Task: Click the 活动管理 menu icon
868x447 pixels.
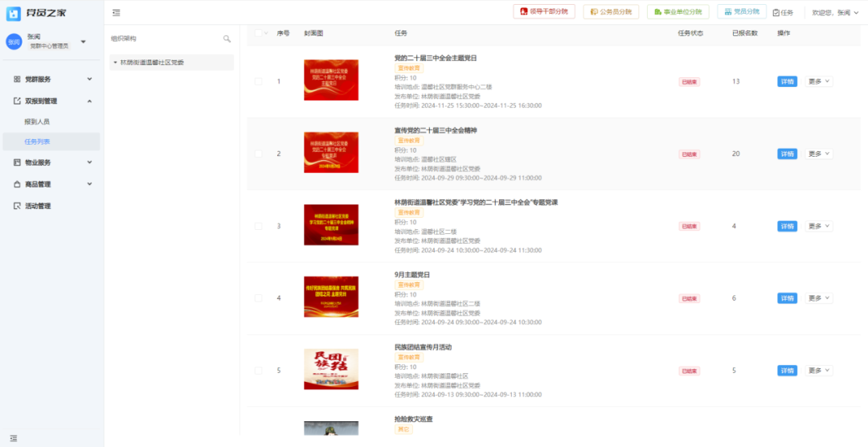Action: coord(17,206)
